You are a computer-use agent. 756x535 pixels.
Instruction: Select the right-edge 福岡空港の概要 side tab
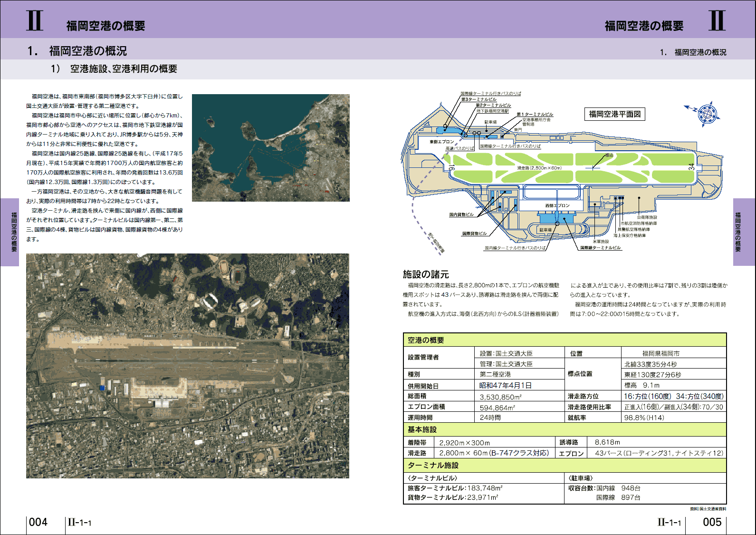[745, 232]
